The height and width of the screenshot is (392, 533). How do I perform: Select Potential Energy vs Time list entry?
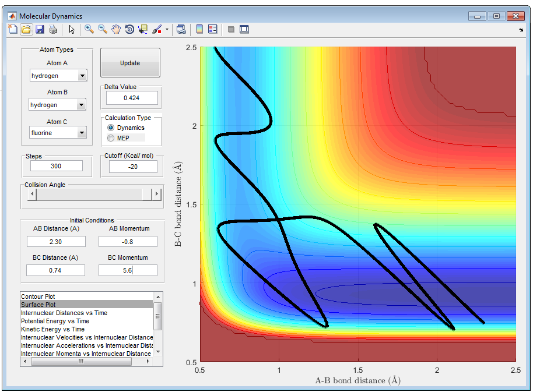(55, 321)
